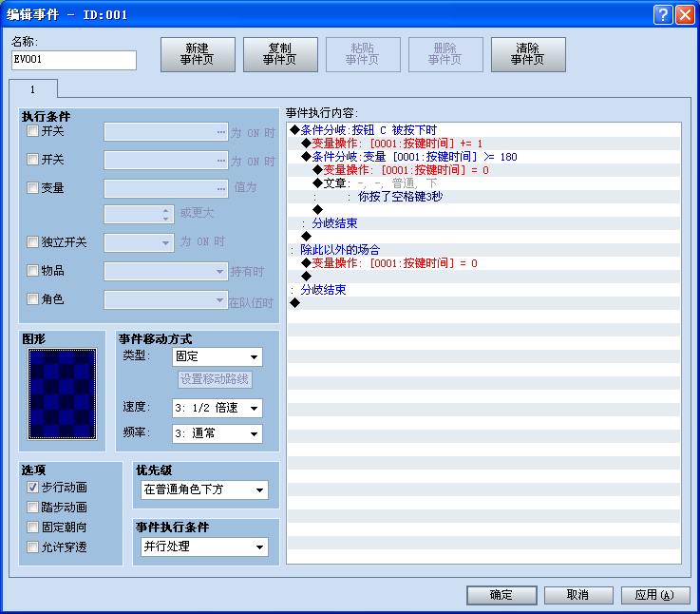
Task: Select event page tab 1
Action: [x=33, y=89]
